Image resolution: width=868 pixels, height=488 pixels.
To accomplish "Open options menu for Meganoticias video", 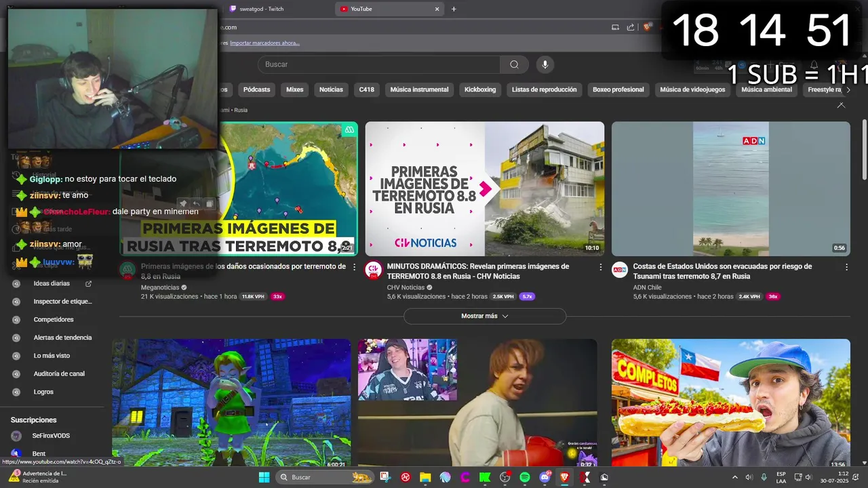I will coord(354,267).
